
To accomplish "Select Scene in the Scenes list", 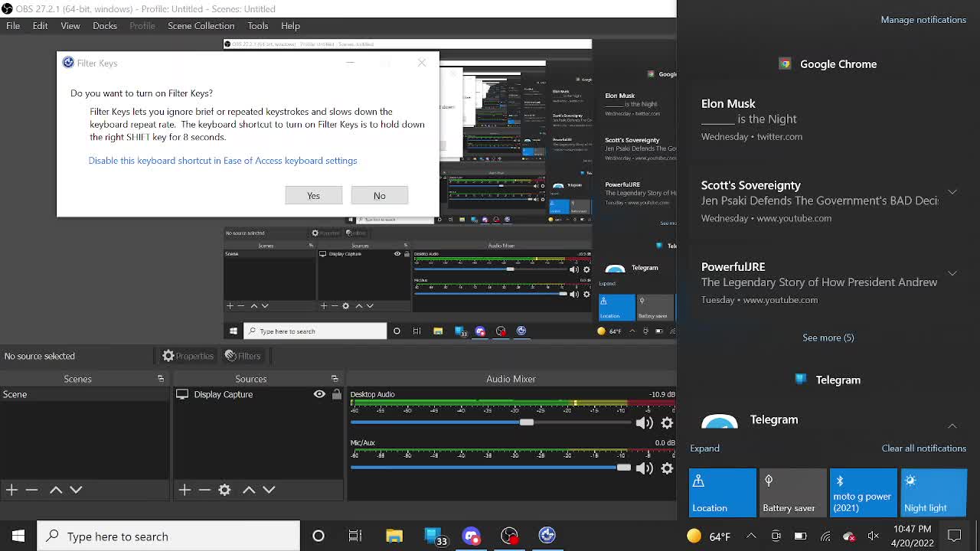I will (x=85, y=394).
